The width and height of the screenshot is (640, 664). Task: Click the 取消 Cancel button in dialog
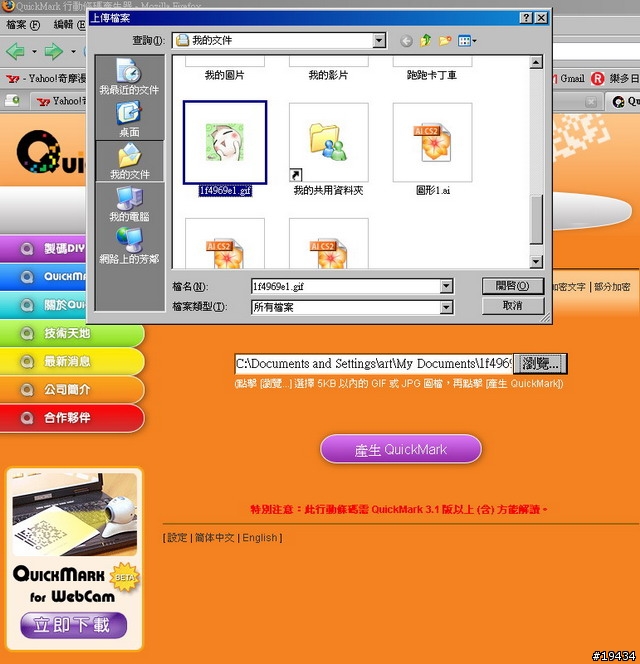pos(513,305)
